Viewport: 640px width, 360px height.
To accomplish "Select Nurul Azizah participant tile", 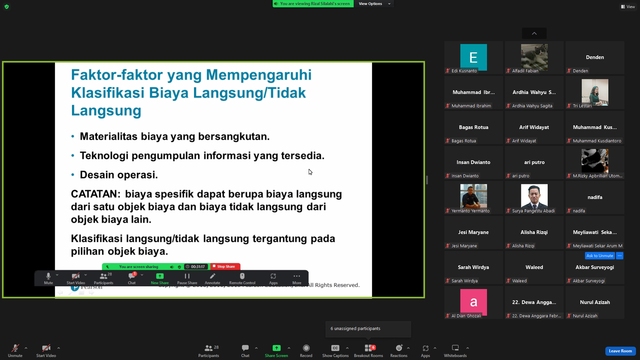I will [x=595, y=302].
